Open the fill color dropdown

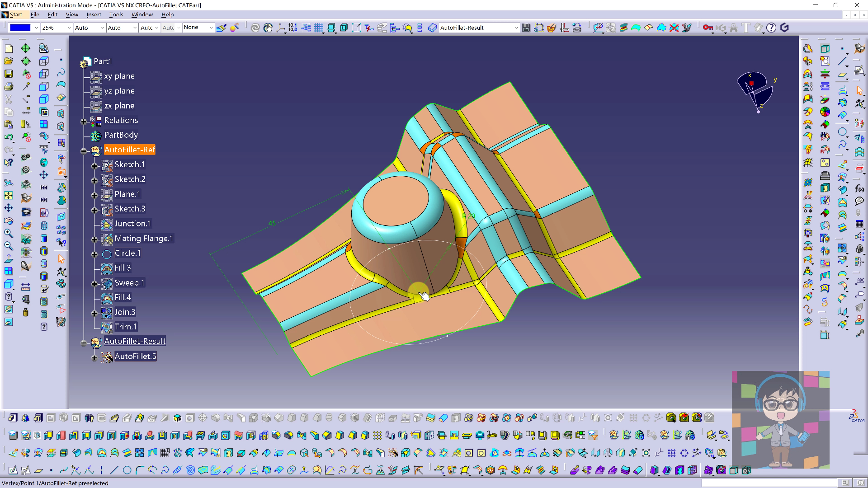coord(36,28)
